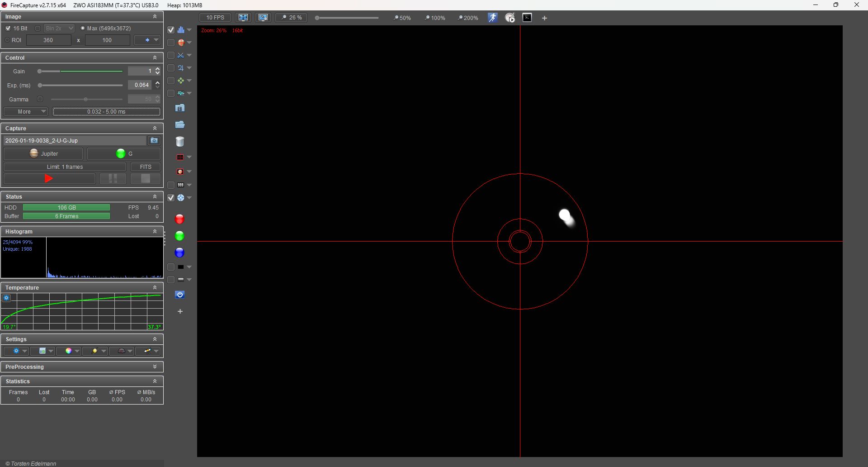The height and width of the screenshot is (467, 868).
Task: Set zoom to 100%
Action: 435,18
